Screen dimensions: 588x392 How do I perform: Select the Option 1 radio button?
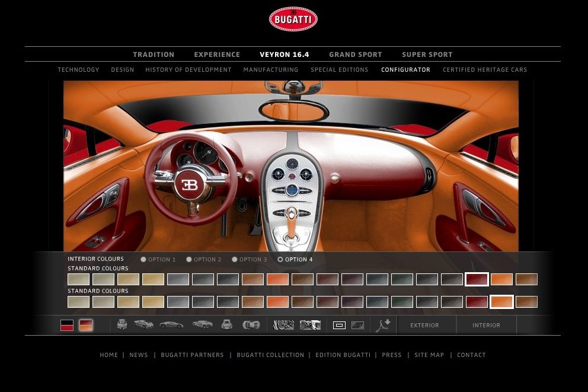click(143, 259)
